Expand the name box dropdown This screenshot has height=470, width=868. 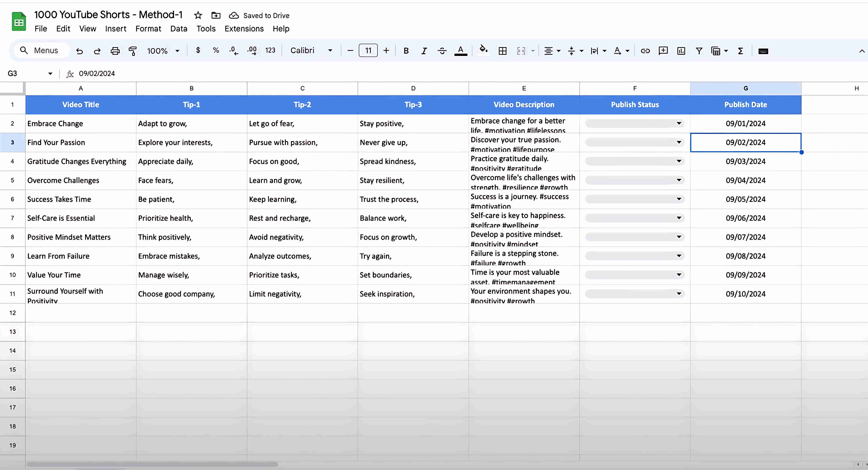(x=50, y=73)
